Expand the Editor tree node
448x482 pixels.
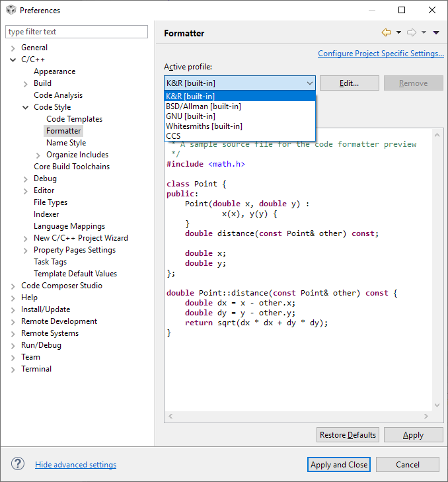click(26, 191)
